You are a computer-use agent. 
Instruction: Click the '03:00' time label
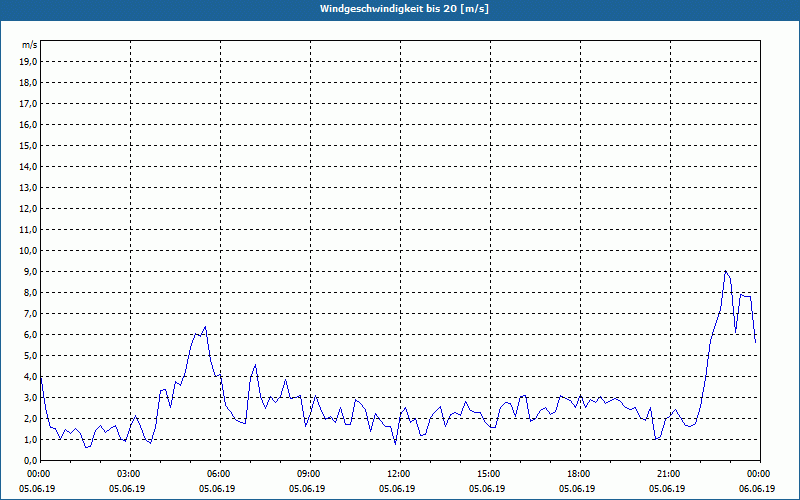pos(131,474)
